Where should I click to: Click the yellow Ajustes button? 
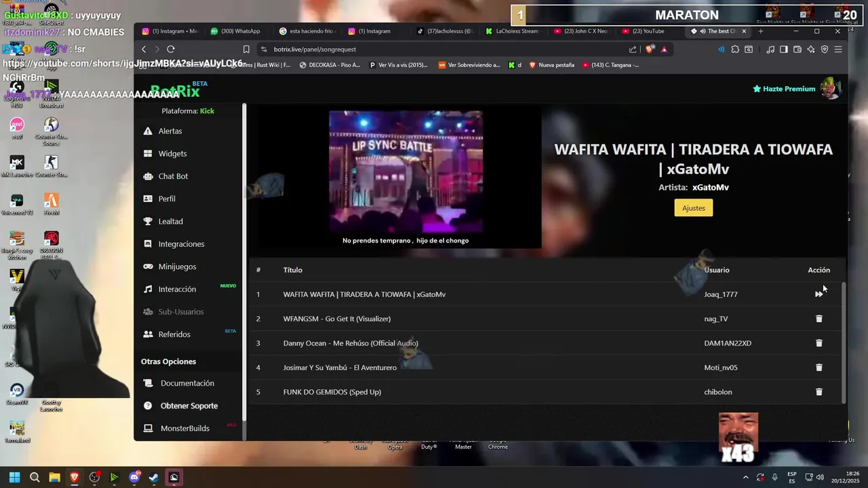[693, 208]
